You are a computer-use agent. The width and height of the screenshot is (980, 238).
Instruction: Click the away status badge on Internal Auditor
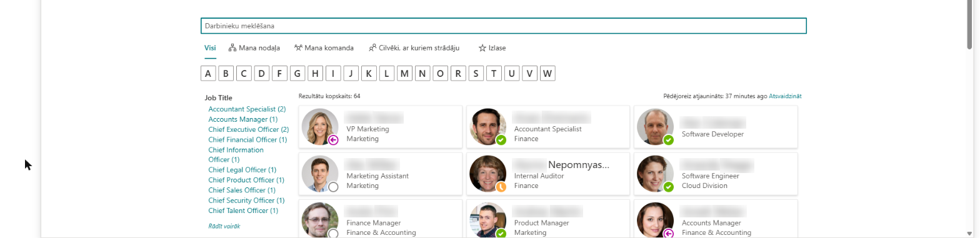[x=501, y=187]
